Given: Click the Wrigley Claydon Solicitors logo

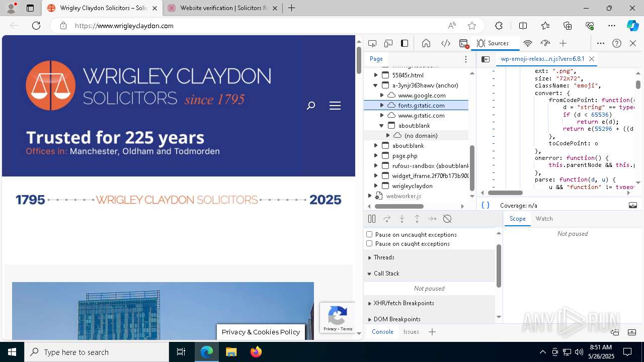Looking at the screenshot, I should coord(148,85).
